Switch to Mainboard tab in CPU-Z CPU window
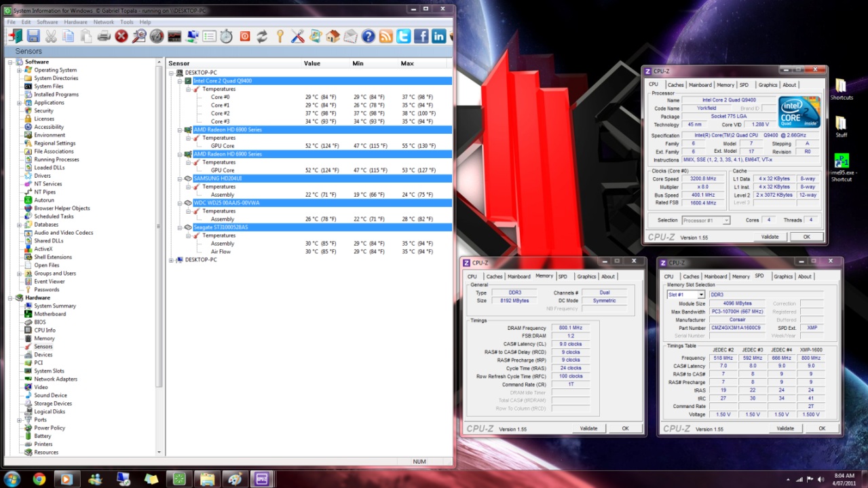Image resolution: width=868 pixels, height=488 pixels. pos(700,85)
